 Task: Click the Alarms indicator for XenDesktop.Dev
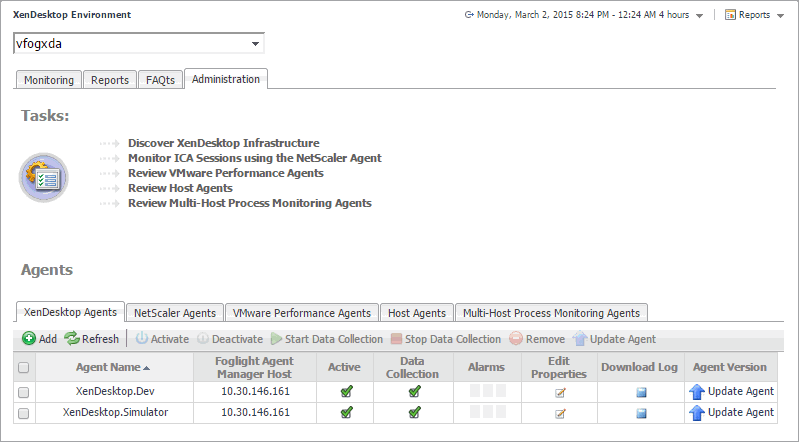488,391
